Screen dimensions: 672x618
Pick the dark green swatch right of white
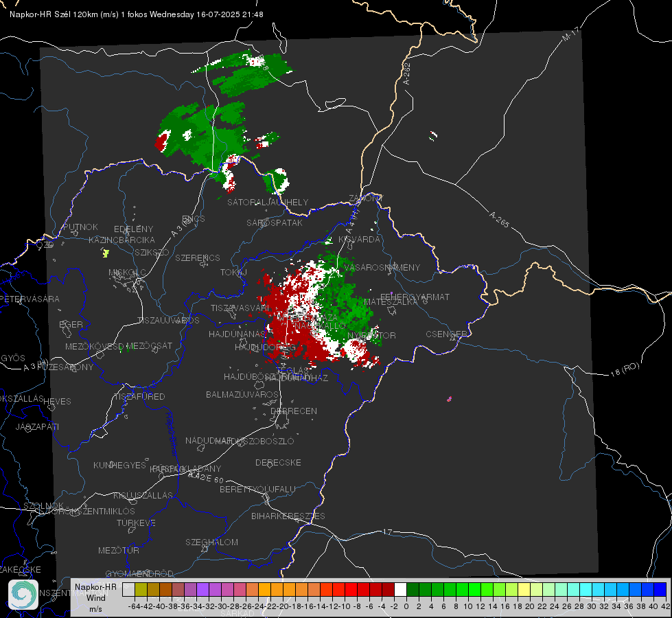tap(413, 589)
